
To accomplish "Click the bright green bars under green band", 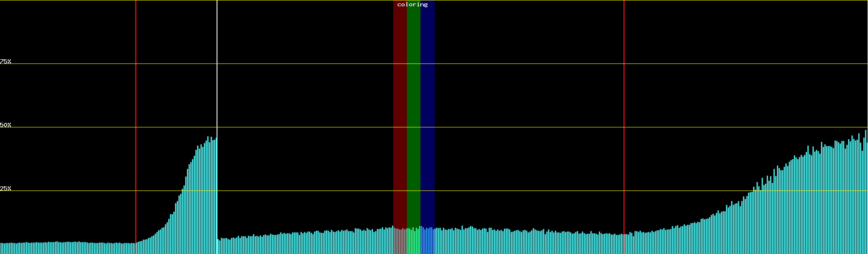I will coord(413,241).
